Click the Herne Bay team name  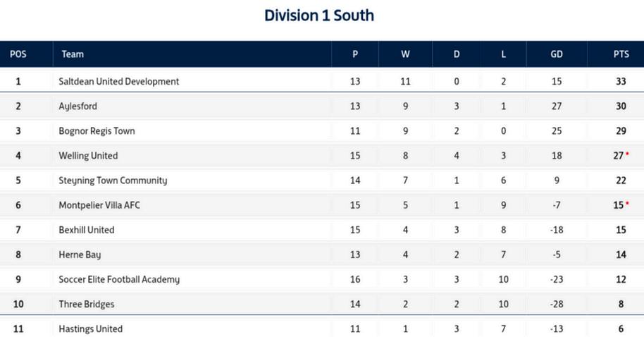coord(80,255)
